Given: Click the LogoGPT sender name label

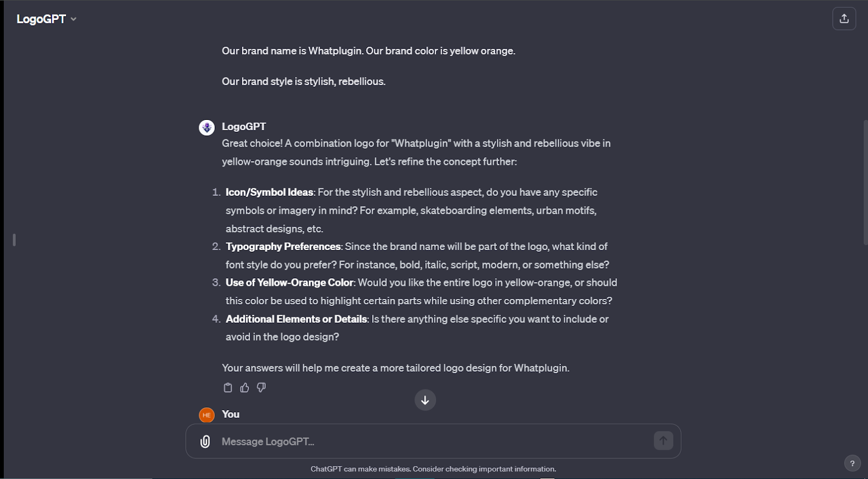Looking at the screenshot, I should coord(244,126).
